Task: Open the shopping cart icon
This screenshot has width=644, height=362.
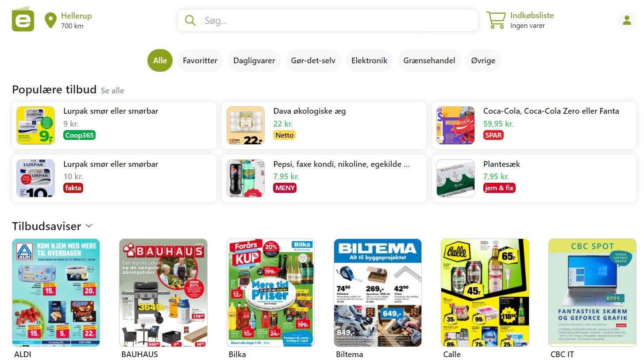Action: pos(496,20)
